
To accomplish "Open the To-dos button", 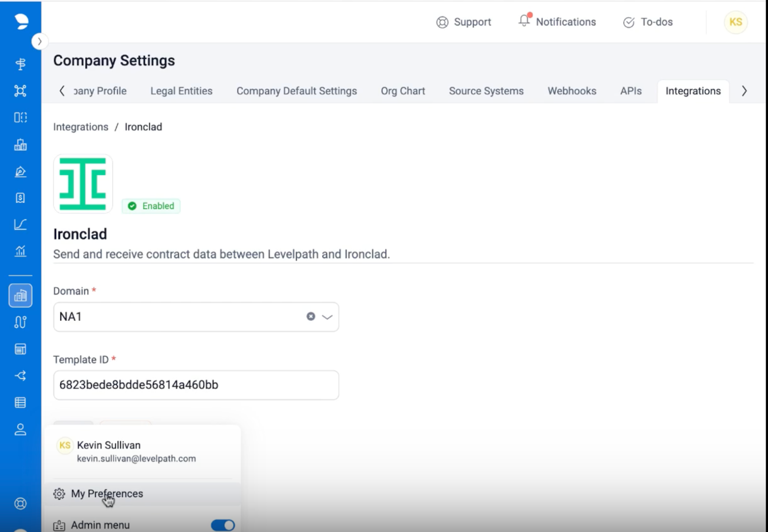I will pyautogui.click(x=648, y=22).
